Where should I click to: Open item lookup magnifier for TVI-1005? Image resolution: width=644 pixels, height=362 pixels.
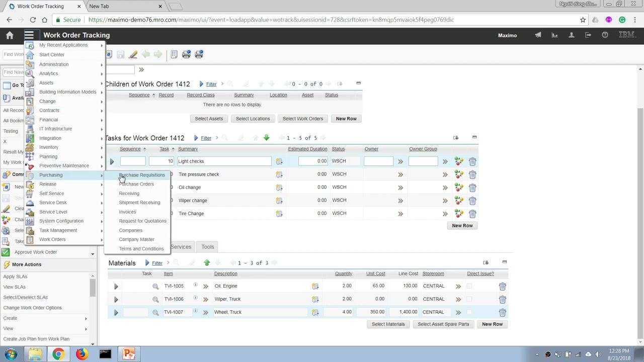point(155,286)
